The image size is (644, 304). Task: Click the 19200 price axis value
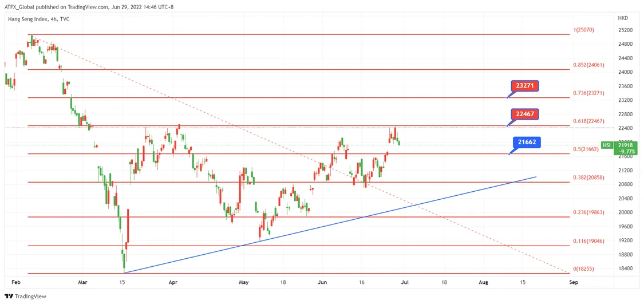[625, 240]
